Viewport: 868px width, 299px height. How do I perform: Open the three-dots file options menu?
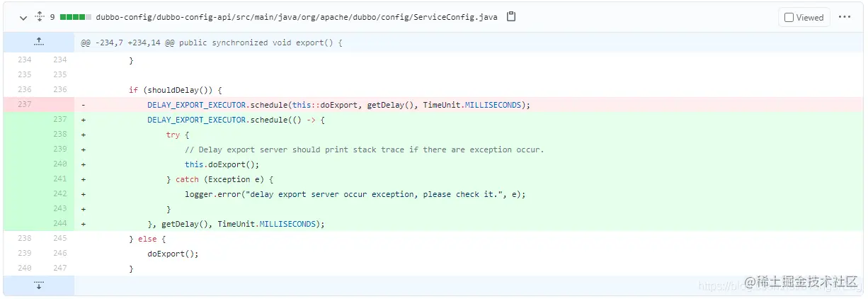click(x=845, y=17)
